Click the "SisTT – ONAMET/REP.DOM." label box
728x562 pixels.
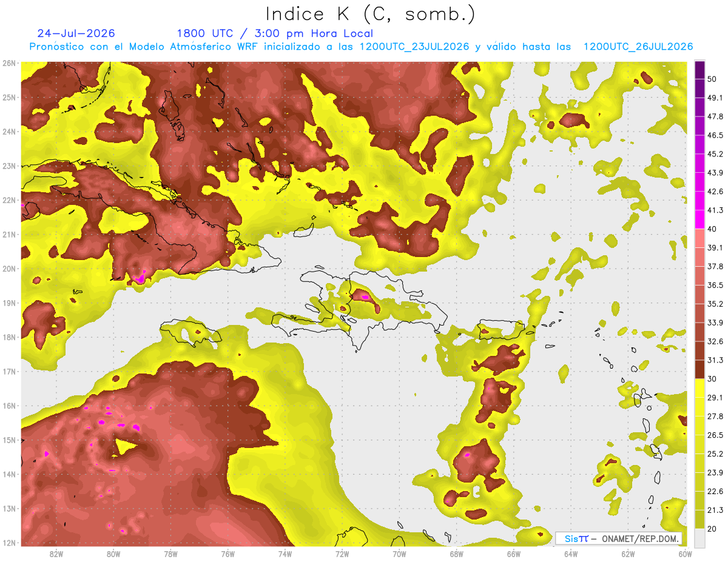pyautogui.click(x=619, y=538)
